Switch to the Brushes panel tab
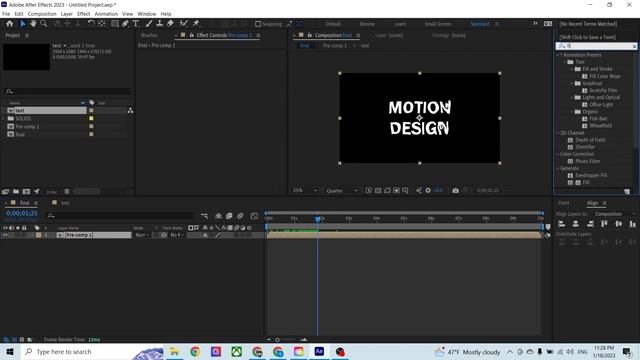 click(x=149, y=36)
